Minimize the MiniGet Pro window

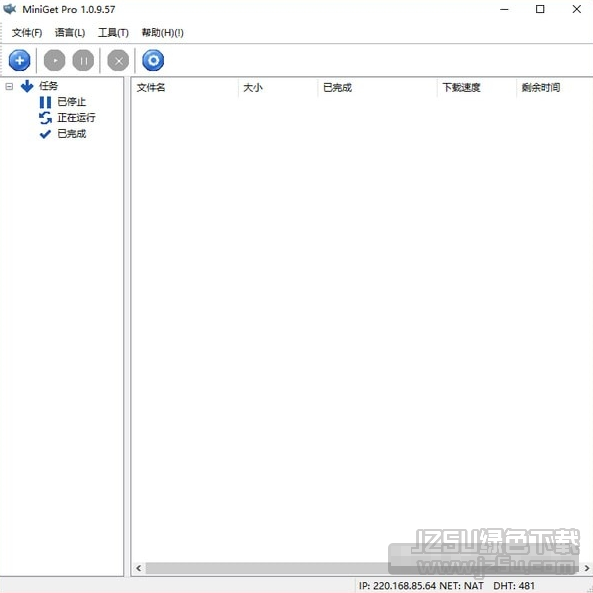504,9
